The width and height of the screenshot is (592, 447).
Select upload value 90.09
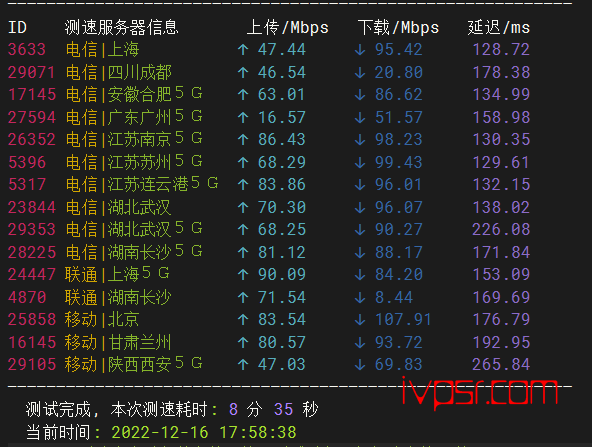tap(282, 274)
